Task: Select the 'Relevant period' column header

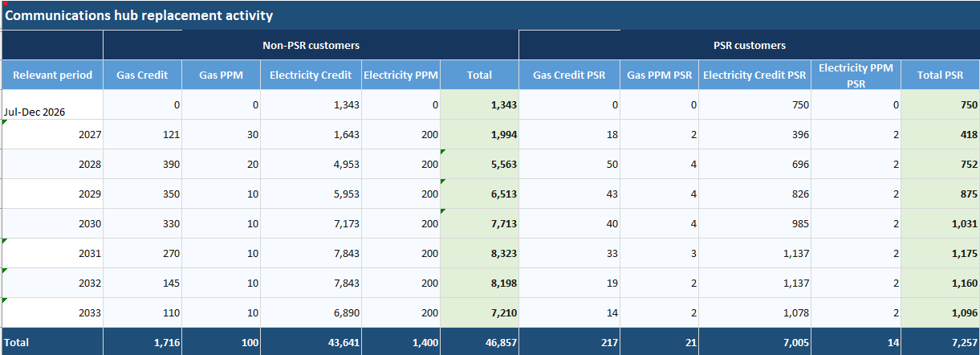Action: 52,75
